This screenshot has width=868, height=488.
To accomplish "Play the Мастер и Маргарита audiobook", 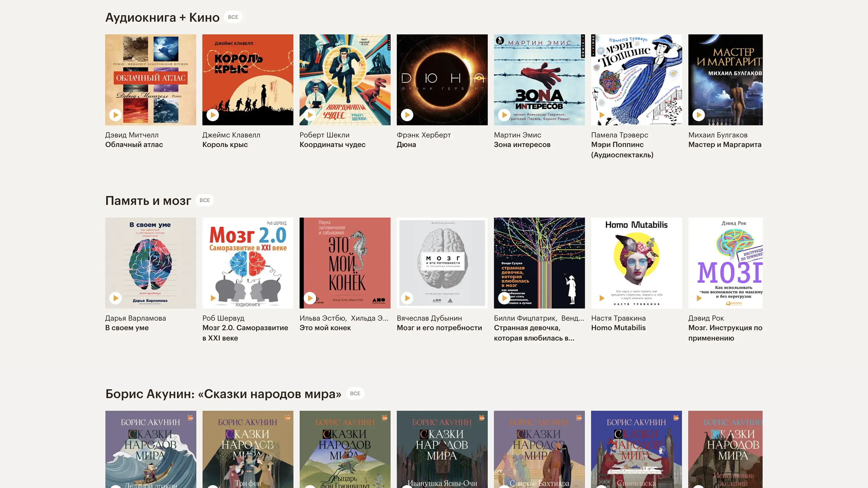I will [x=699, y=115].
